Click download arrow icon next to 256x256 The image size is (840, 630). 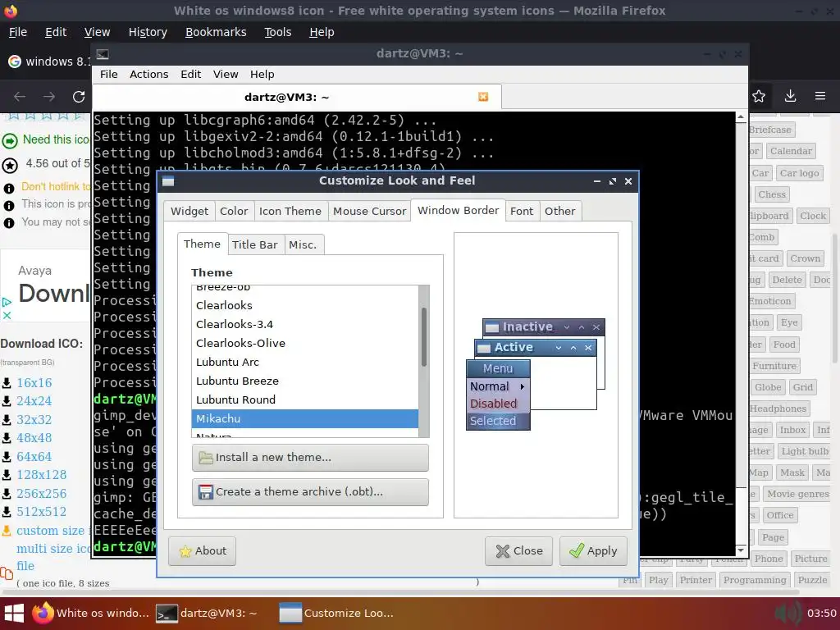coord(7,494)
